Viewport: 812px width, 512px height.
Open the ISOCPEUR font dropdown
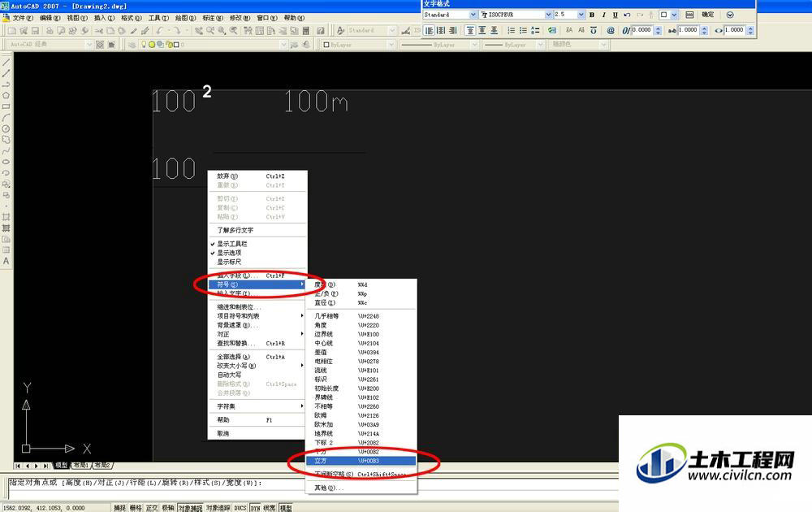(x=548, y=15)
